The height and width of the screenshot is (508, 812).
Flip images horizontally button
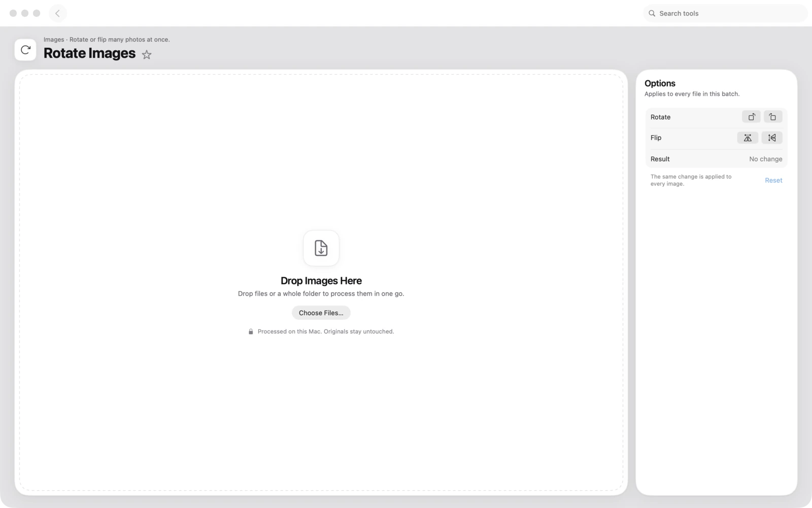[748, 138]
